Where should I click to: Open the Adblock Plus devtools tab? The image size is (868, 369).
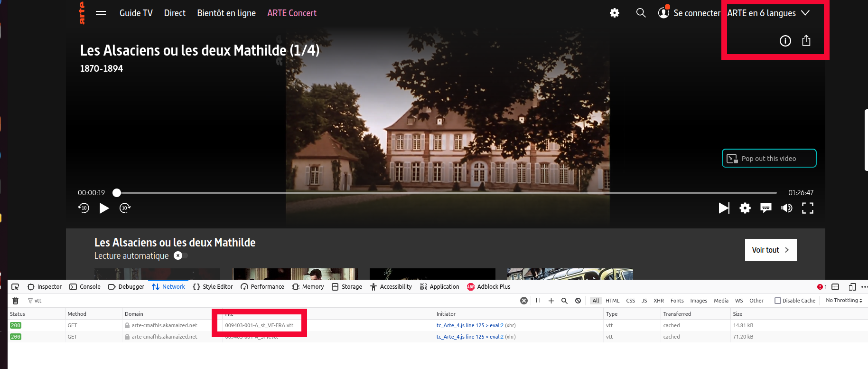point(489,287)
